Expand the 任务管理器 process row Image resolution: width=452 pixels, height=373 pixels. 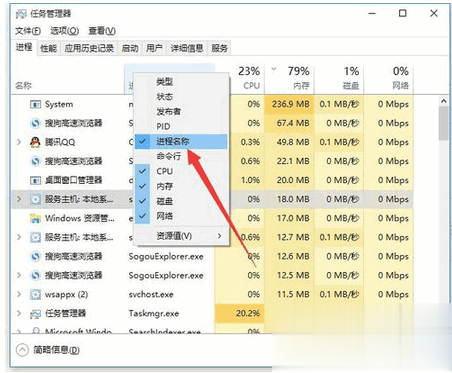click(x=19, y=314)
